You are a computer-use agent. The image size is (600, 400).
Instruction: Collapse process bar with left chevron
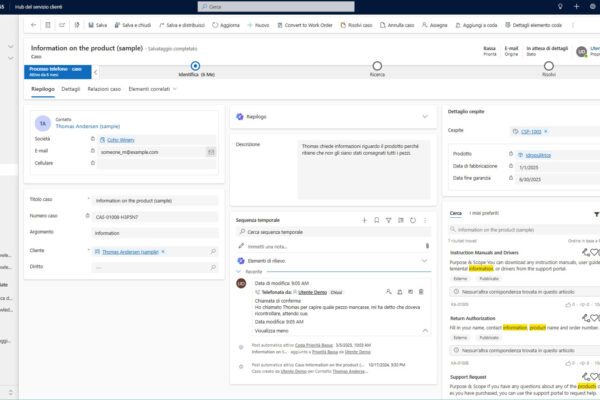pyautogui.click(x=96, y=72)
